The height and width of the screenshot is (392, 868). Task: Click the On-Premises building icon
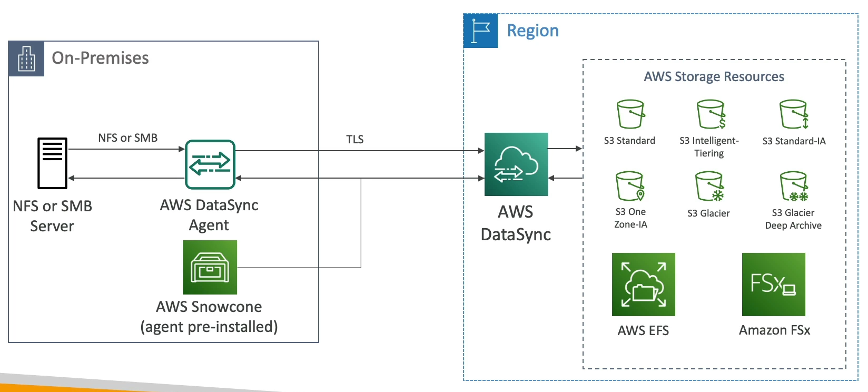(26, 58)
